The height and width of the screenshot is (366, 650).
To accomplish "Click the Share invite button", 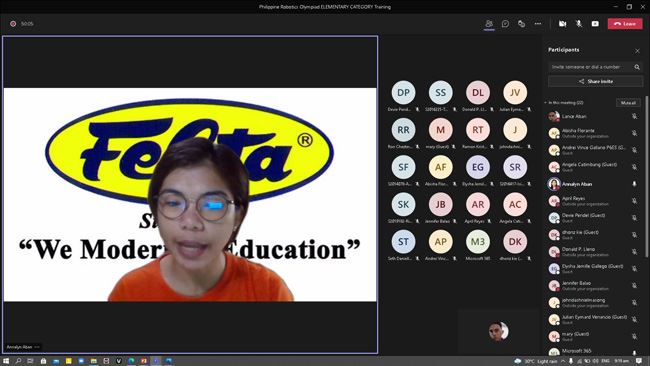I will (x=595, y=82).
